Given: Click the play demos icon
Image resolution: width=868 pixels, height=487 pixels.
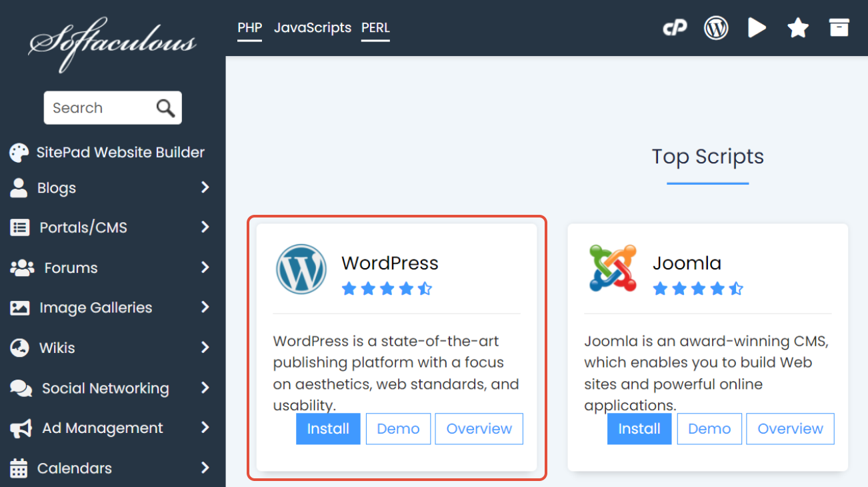Looking at the screenshot, I should [757, 28].
